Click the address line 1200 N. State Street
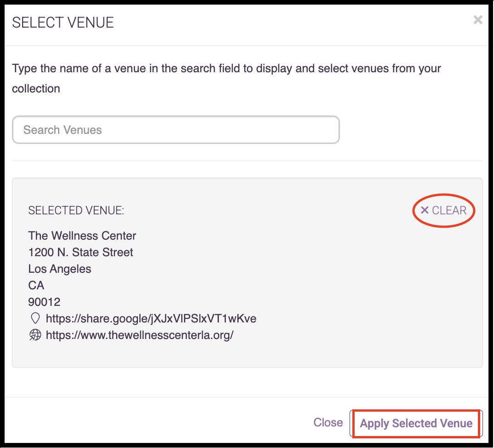 pyautogui.click(x=80, y=253)
